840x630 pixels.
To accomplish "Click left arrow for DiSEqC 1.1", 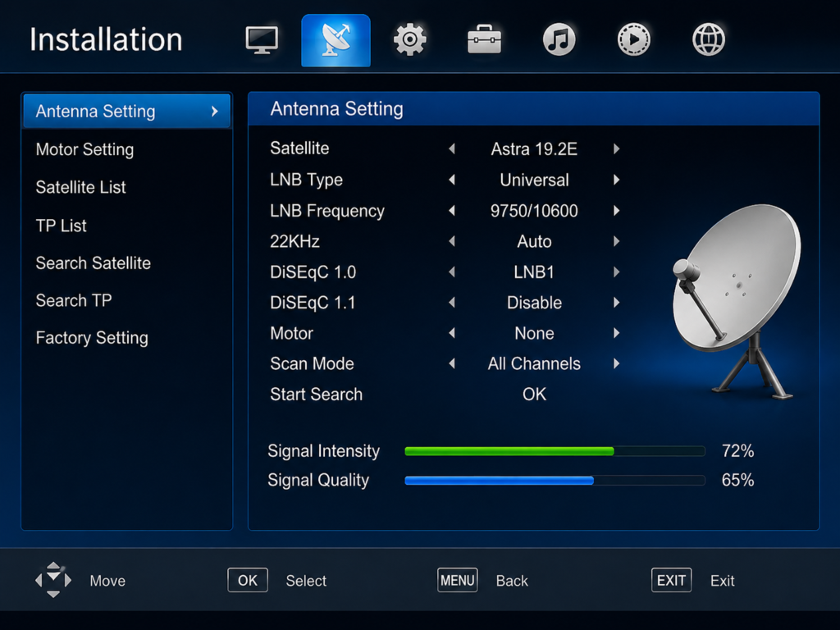I will 452,303.
